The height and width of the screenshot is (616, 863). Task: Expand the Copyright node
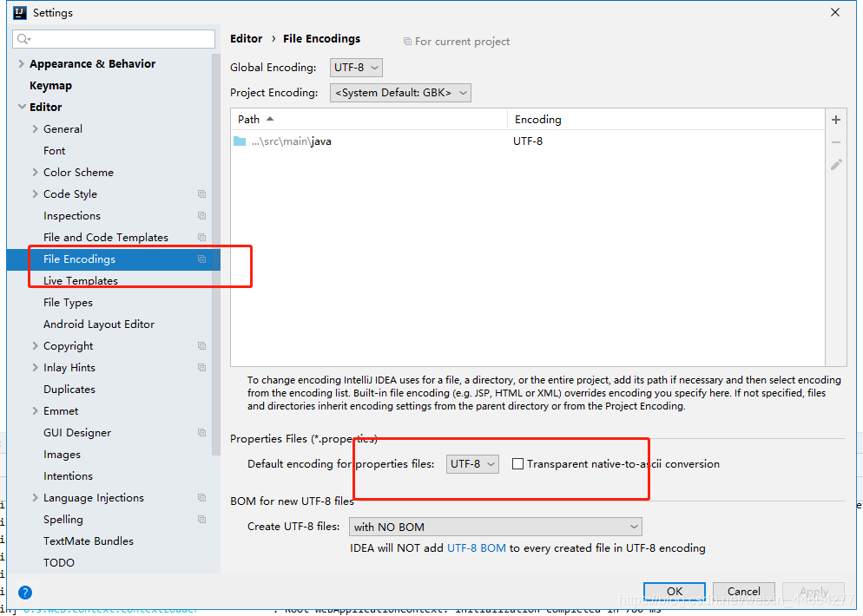[x=36, y=346]
